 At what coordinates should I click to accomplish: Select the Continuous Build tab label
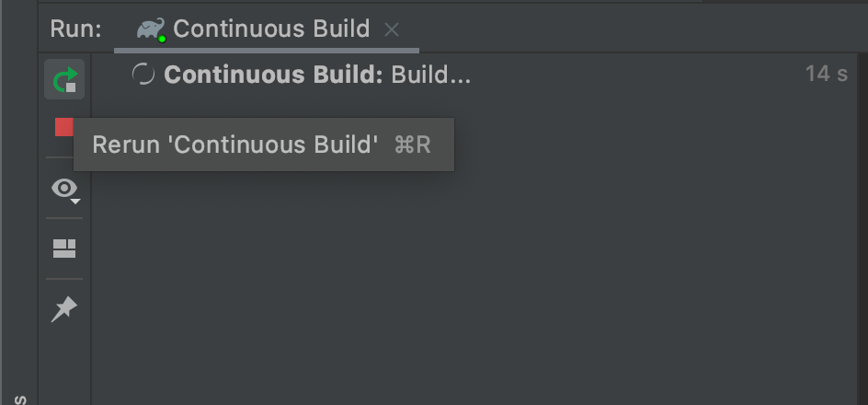(271, 29)
